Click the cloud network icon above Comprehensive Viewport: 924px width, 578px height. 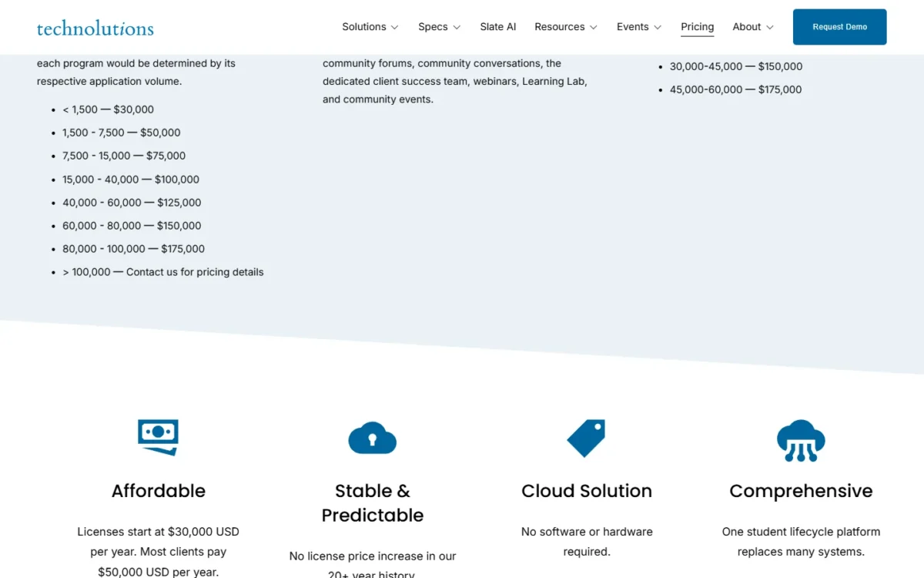[801, 440]
